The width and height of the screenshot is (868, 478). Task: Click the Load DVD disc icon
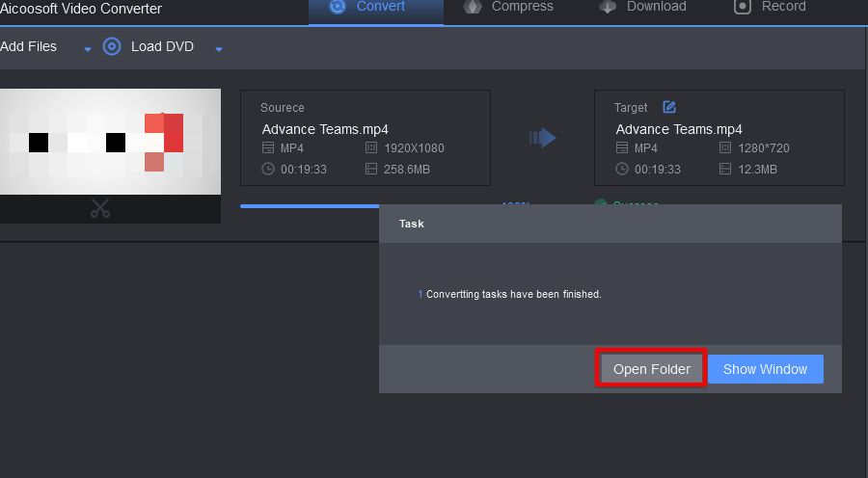pyautogui.click(x=112, y=46)
